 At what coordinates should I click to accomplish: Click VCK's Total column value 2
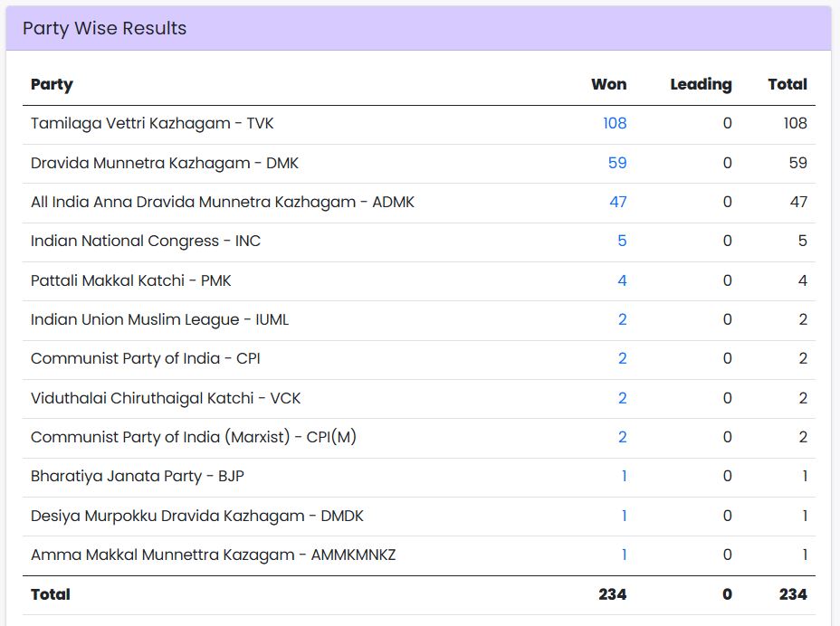point(803,398)
